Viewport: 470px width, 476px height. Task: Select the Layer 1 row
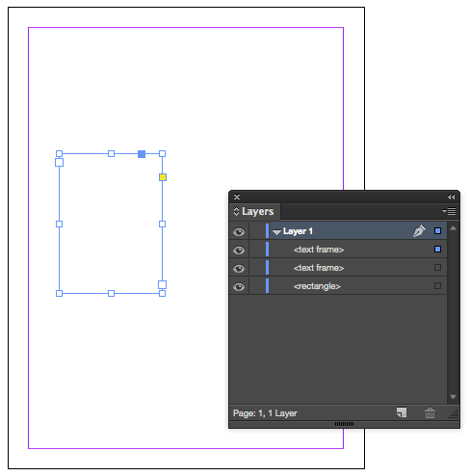(x=338, y=231)
